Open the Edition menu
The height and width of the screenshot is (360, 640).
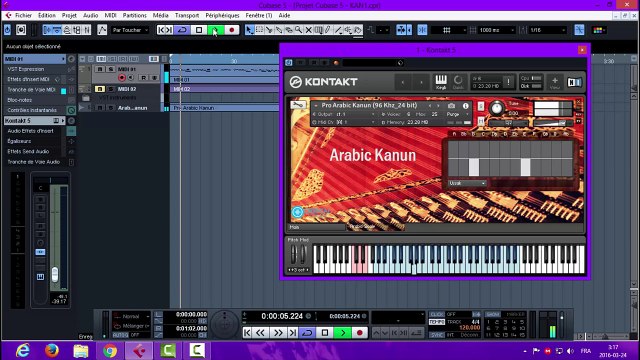(47, 16)
